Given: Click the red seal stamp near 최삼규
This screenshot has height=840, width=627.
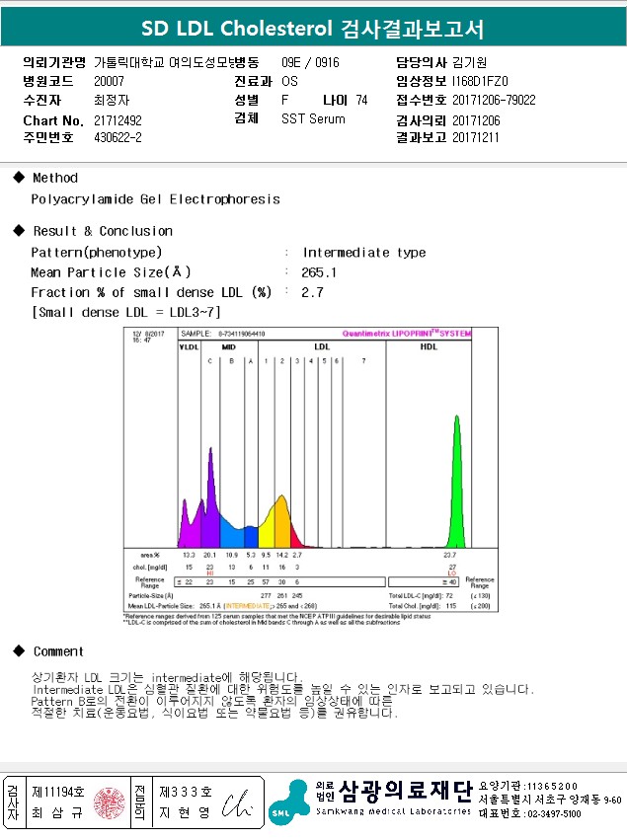Looking at the screenshot, I should pos(110,803).
